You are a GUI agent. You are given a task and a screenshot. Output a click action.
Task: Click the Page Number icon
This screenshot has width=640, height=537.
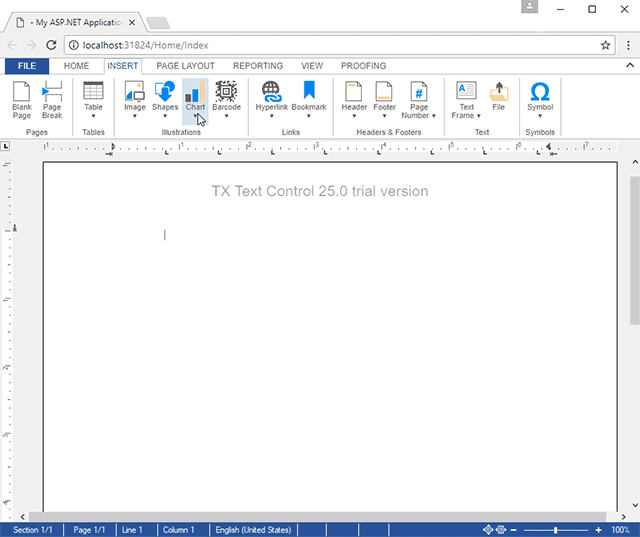pos(419,91)
